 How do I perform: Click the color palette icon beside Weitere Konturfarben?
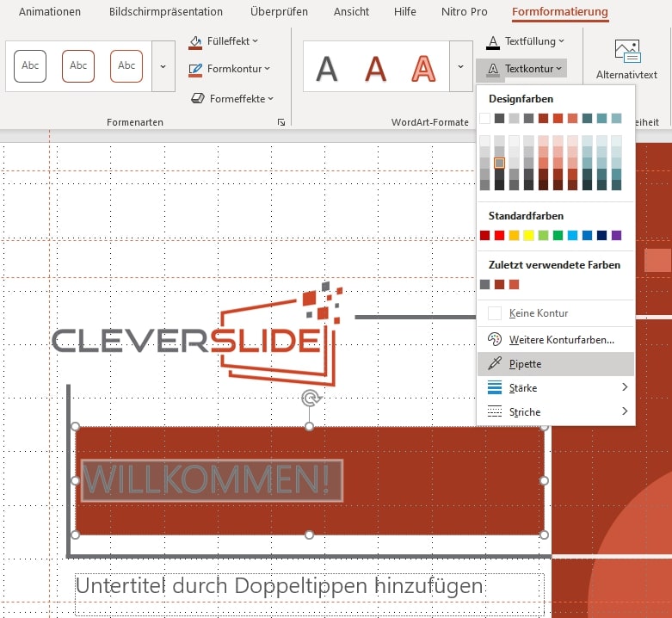(x=495, y=339)
